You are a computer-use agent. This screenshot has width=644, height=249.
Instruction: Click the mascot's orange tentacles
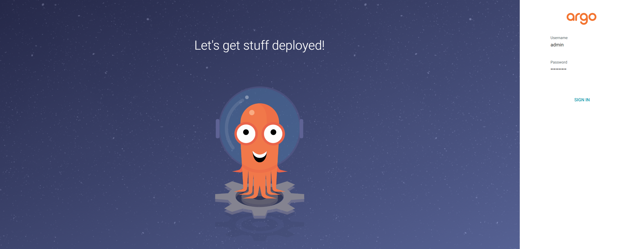click(x=260, y=184)
